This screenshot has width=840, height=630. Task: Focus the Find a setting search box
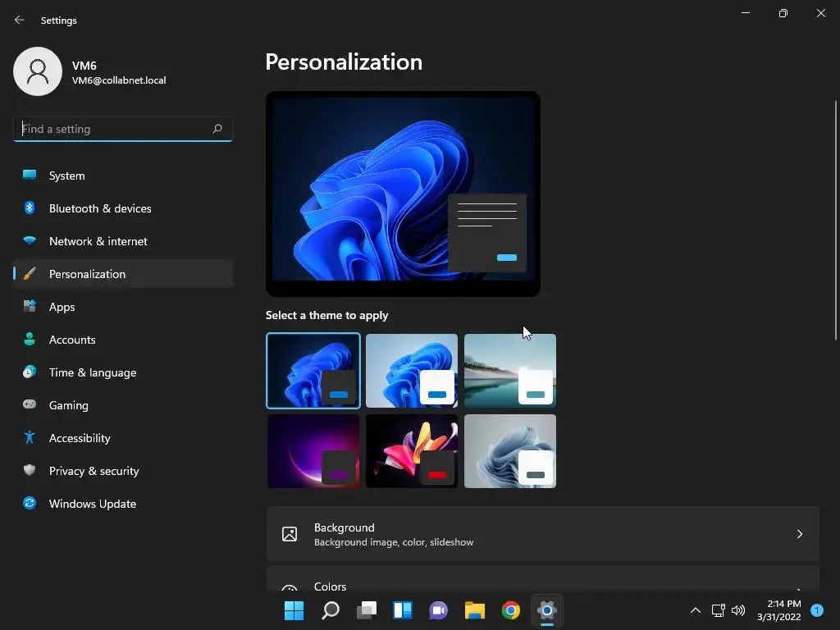coord(123,129)
